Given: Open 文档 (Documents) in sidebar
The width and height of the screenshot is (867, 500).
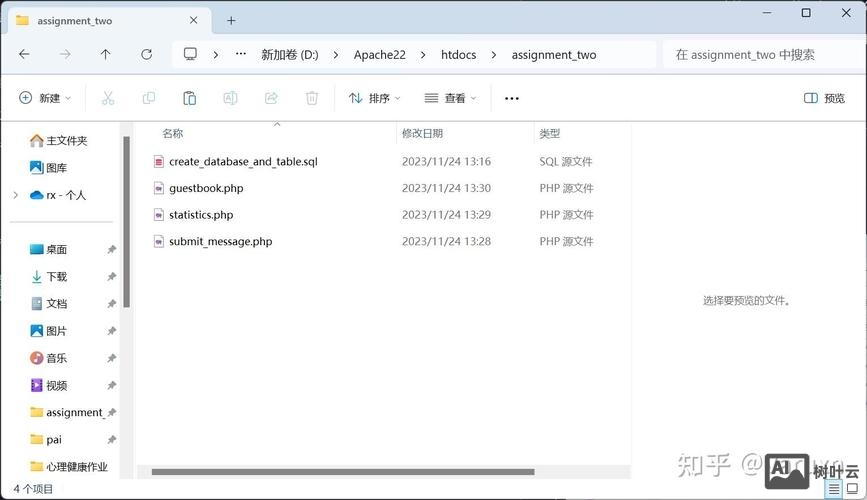Looking at the screenshot, I should 48,304.
